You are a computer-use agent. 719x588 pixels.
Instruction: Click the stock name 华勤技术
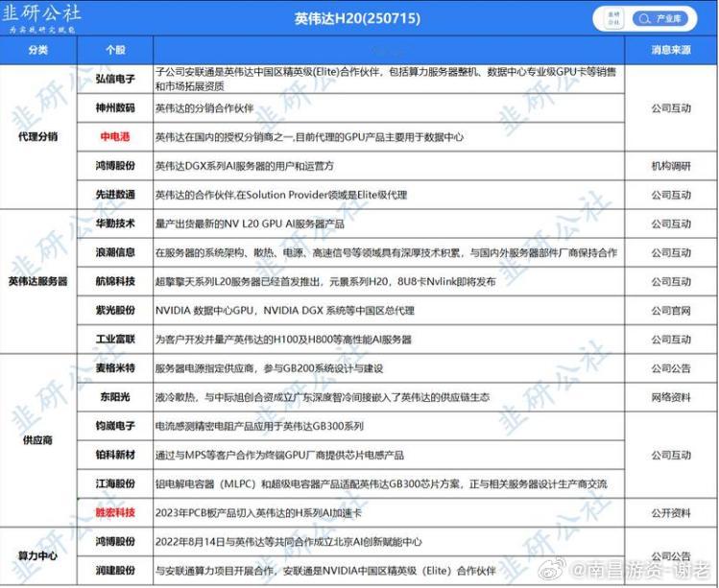point(115,223)
